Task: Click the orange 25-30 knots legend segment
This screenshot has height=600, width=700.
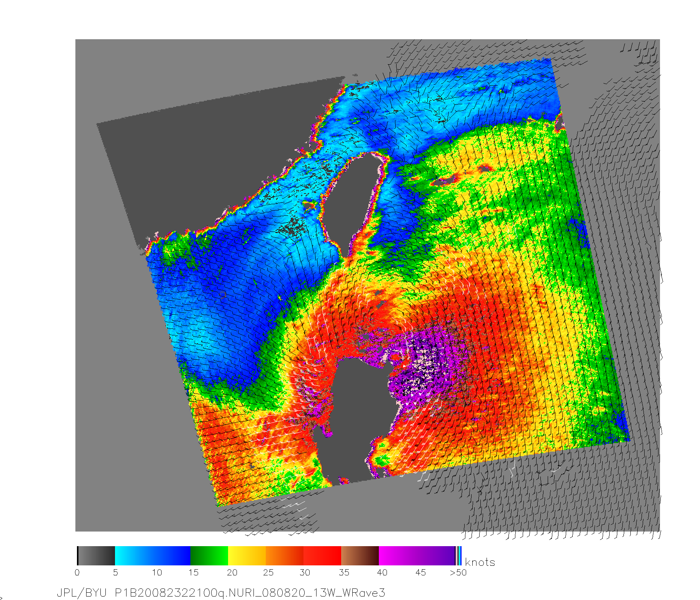Action: (285, 555)
